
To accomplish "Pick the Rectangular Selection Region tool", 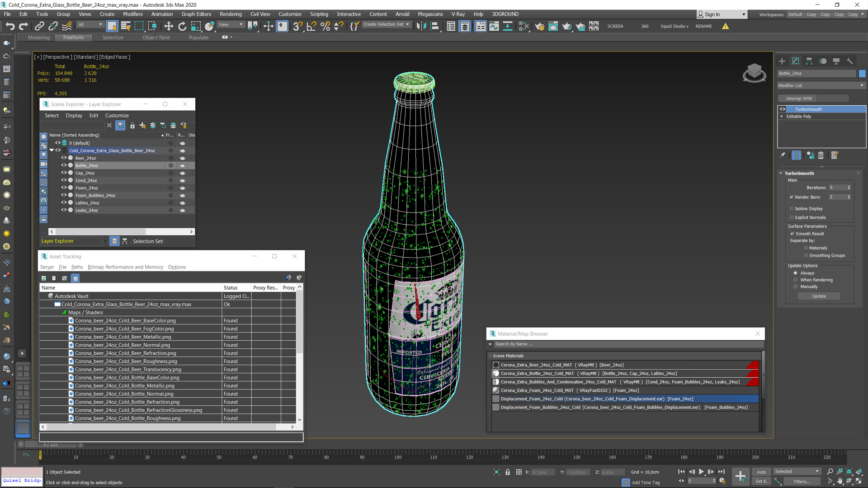I will click(x=139, y=26).
